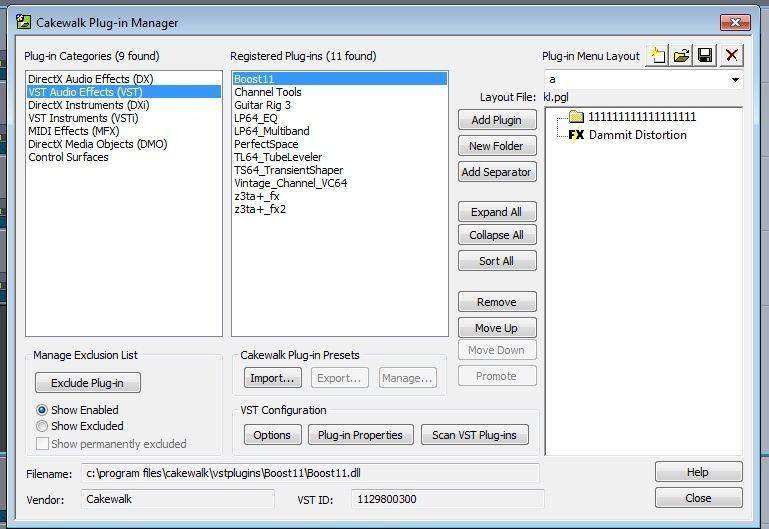The height and width of the screenshot is (529, 769).
Task: Select Vintage_Channel_VC64 plug-in
Action: tap(340, 183)
